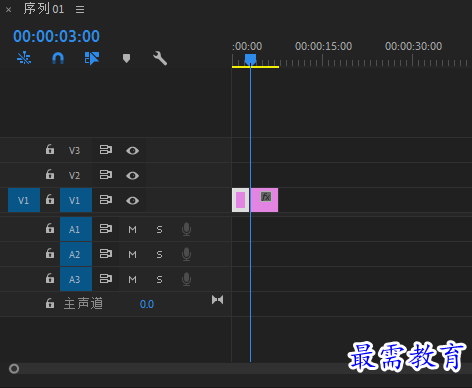
Task: Solo audio track A2
Action: [159, 254]
